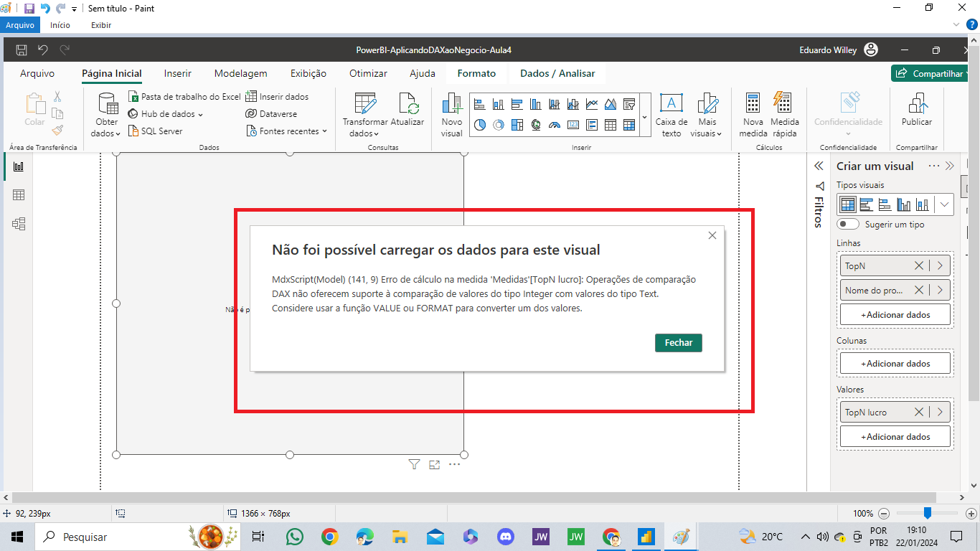This screenshot has width=980, height=551.
Task: Select the area chart visual in gallery
Action: click(611, 104)
